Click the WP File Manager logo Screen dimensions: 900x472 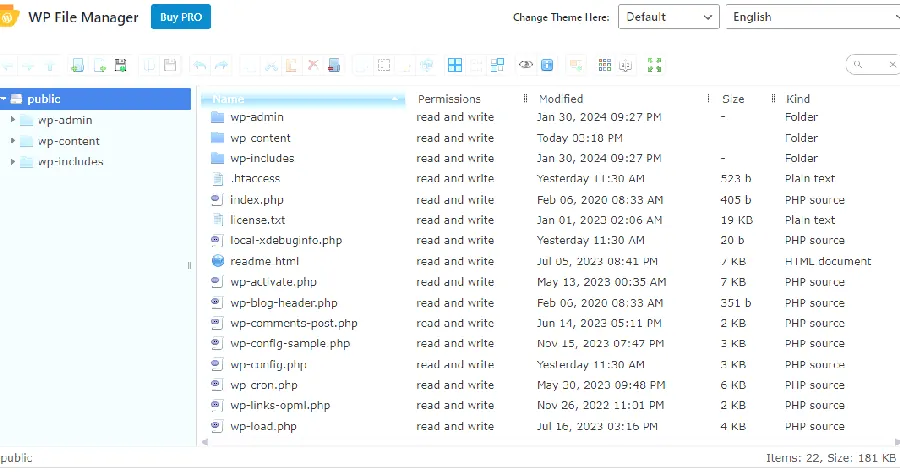click(x=9, y=17)
